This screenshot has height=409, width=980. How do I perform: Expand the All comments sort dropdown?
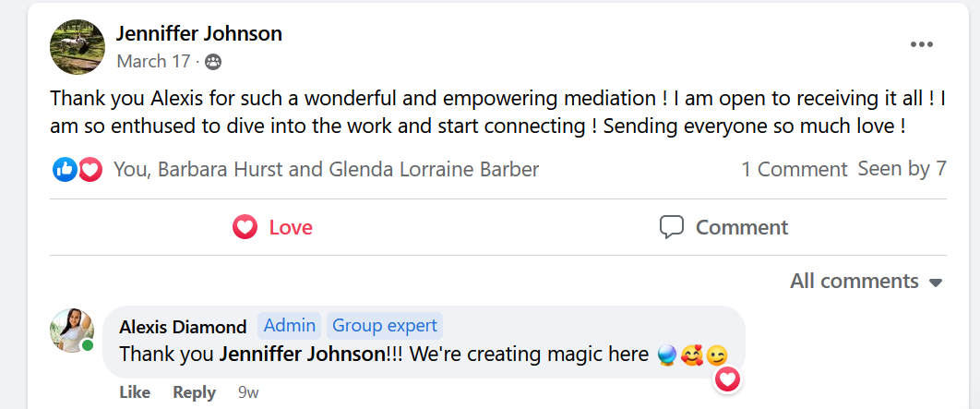[865, 281]
